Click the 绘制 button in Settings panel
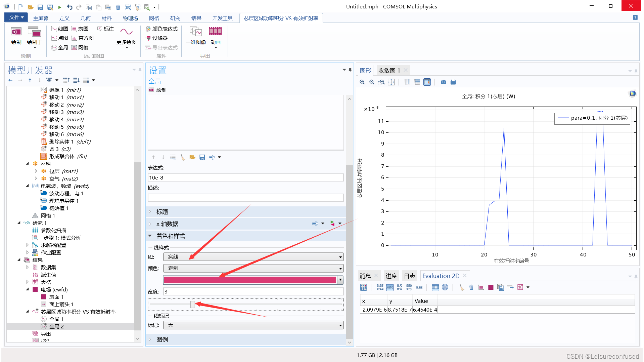 (x=158, y=90)
